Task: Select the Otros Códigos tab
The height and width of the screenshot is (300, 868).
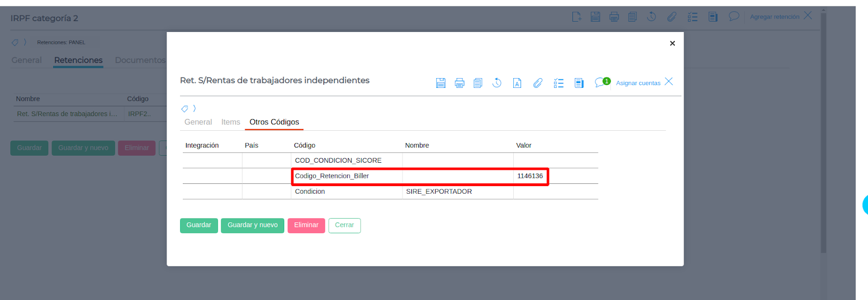Action: 274,122
